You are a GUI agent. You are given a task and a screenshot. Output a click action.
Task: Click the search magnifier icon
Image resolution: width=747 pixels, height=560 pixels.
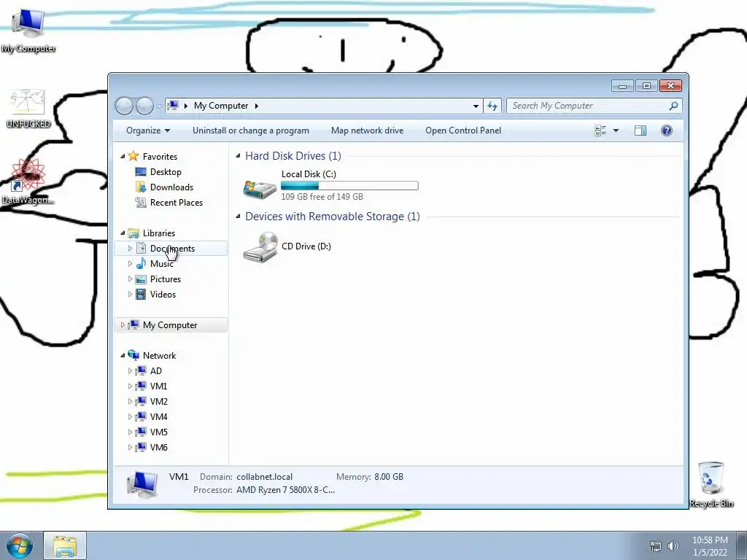point(673,106)
